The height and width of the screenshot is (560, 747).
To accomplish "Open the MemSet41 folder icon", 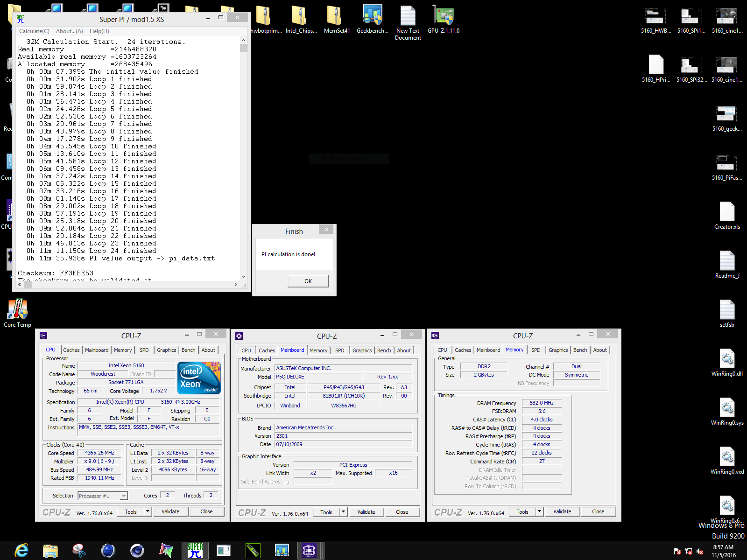I will coord(337,19).
